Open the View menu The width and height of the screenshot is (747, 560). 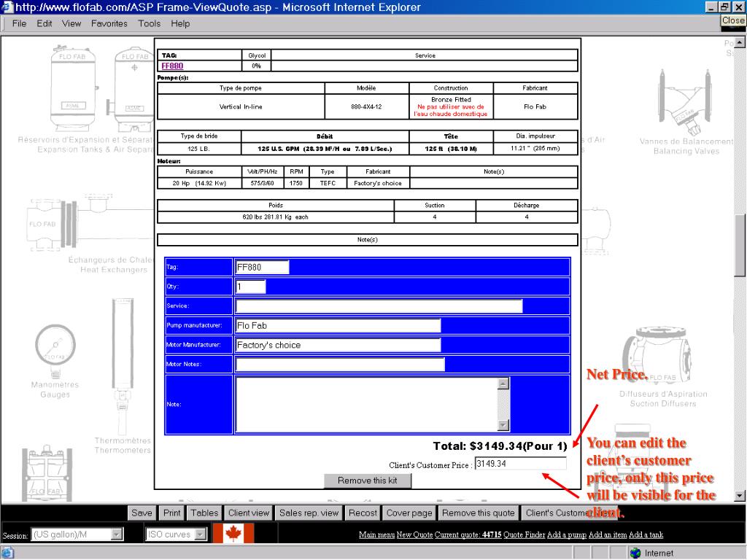coord(71,23)
